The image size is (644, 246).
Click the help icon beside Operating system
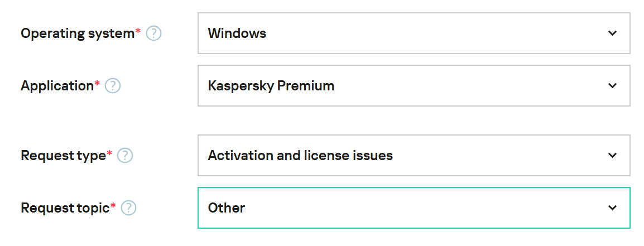[x=153, y=33]
